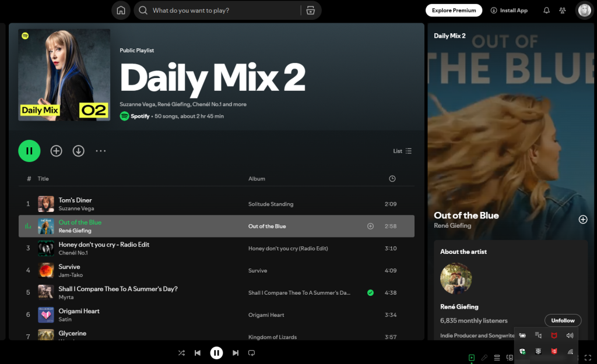Click 'About the artist' heading

coord(463,252)
